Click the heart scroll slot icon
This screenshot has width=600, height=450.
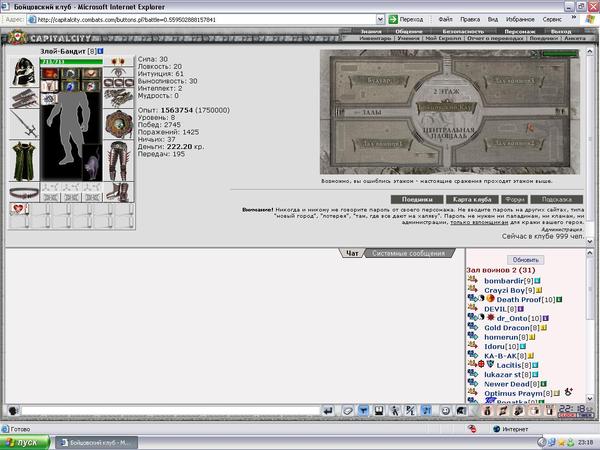[x=18, y=209]
